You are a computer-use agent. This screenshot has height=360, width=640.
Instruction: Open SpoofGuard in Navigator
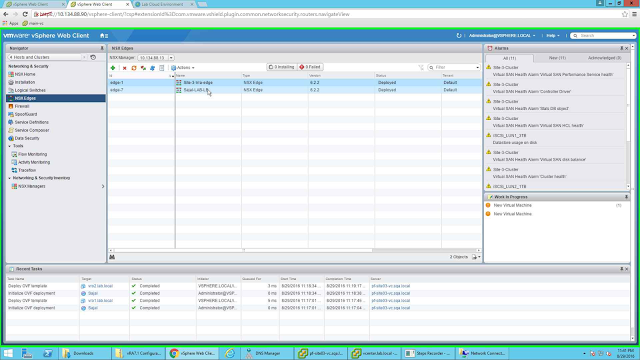pos(26,114)
